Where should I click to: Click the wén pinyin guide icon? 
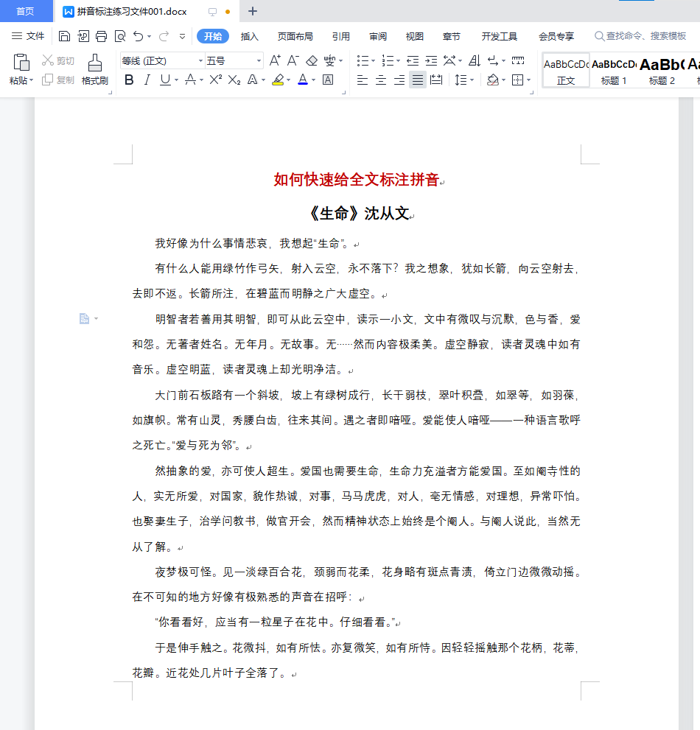pos(330,60)
